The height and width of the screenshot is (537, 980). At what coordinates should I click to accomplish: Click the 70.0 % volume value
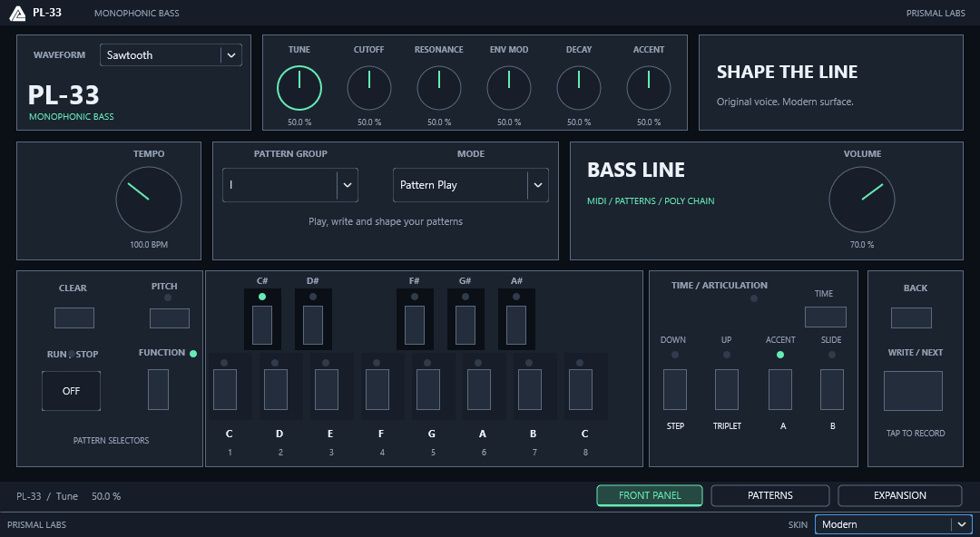click(862, 244)
